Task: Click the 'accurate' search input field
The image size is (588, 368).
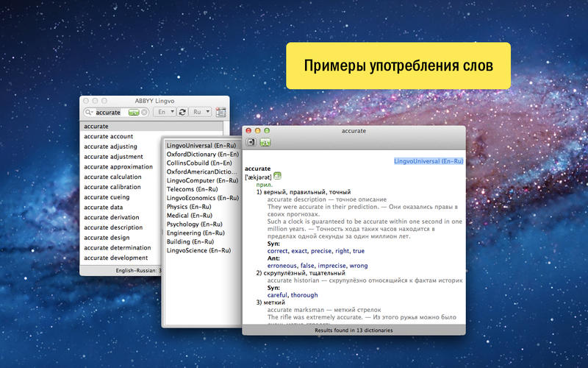Action: coord(112,113)
